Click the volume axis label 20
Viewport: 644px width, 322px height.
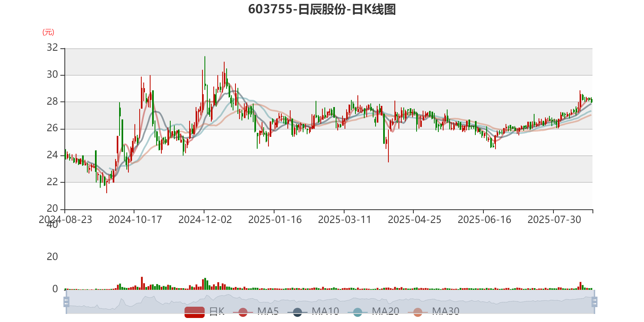click(52, 257)
